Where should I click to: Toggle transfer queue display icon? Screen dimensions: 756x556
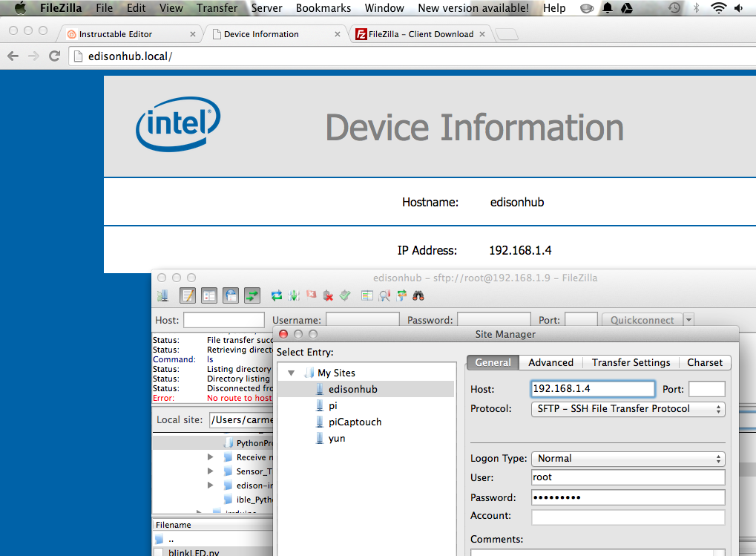pyautogui.click(x=252, y=295)
